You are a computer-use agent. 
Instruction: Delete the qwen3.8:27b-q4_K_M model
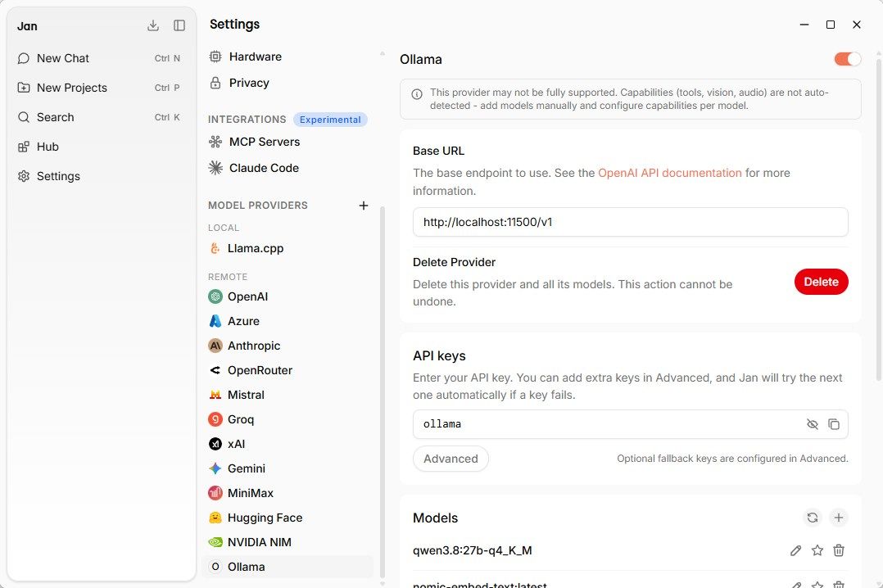tap(839, 551)
